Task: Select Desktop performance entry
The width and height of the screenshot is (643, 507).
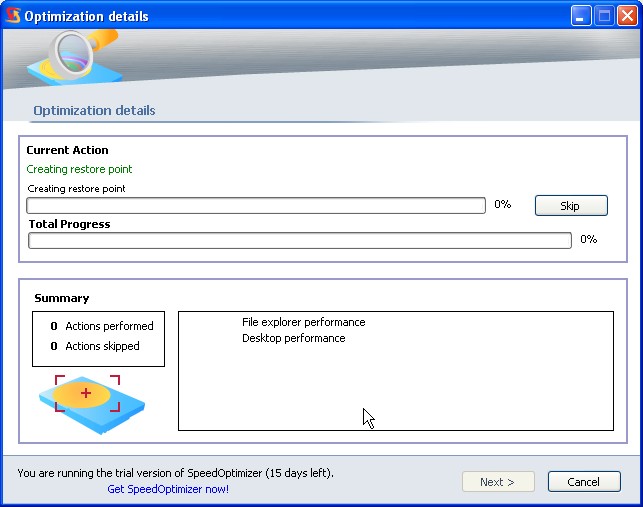Action: point(294,338)
